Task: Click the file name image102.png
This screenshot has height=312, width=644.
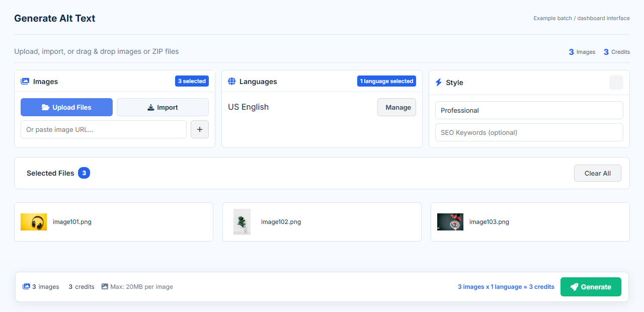Action: pyautogui.click(x=281, y=222)
